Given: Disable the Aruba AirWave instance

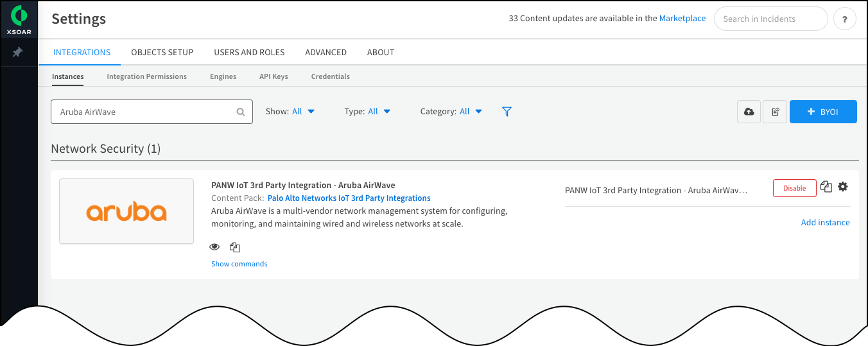Looking at the screenshot, I should point(794,188).
